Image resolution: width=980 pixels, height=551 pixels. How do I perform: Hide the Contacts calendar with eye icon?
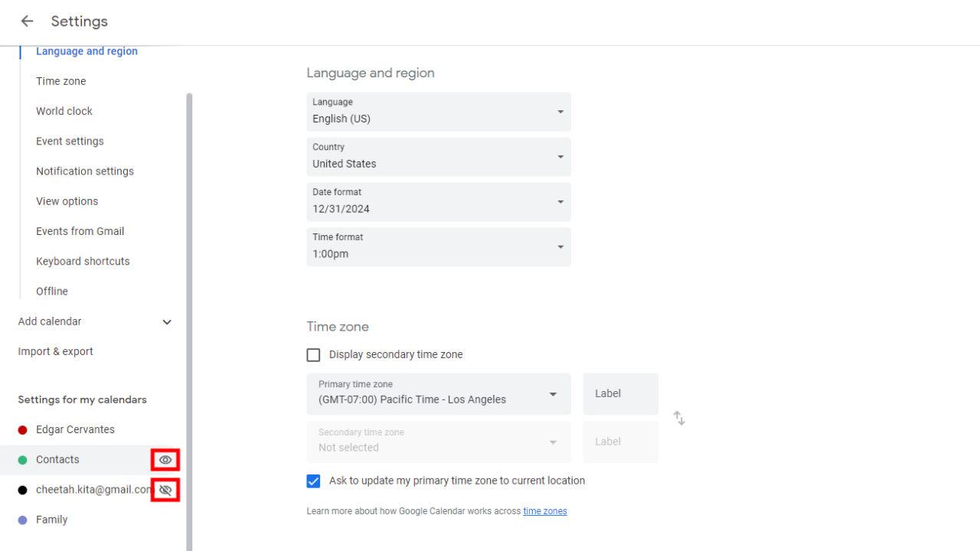pos(165,460)
